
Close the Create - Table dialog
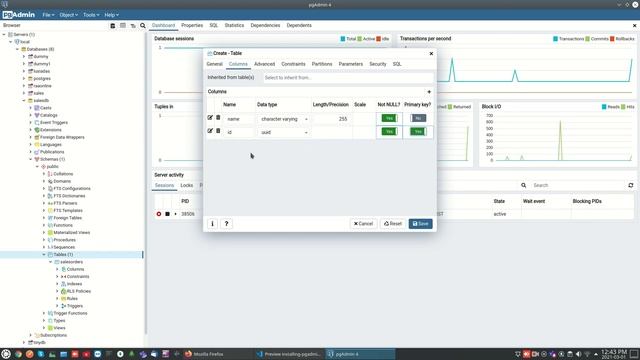point(431,53)
